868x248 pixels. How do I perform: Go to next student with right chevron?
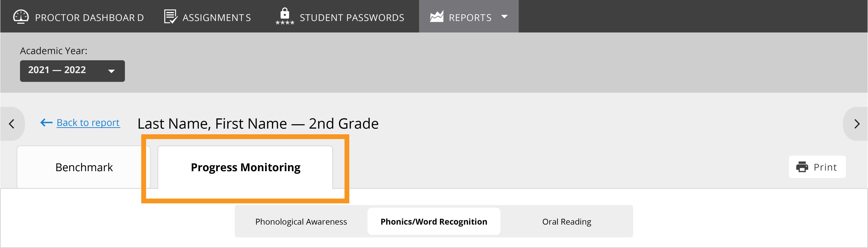pos(857,124)
